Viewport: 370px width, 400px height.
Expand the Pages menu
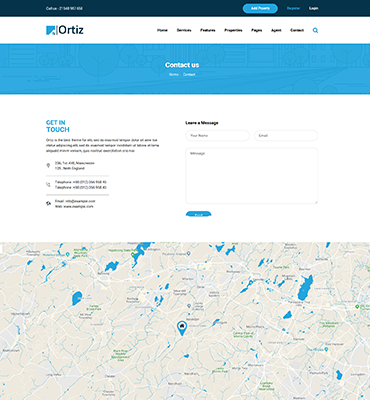(x=257, y=30)
